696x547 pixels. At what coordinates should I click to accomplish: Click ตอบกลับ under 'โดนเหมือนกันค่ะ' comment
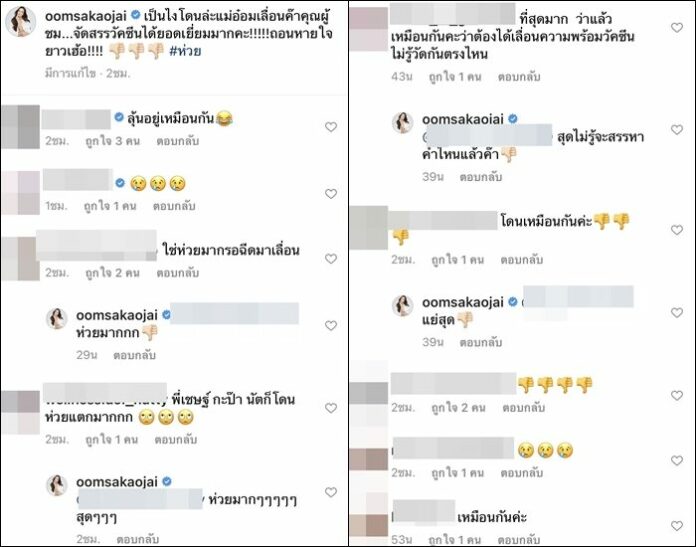click(522, 260)
